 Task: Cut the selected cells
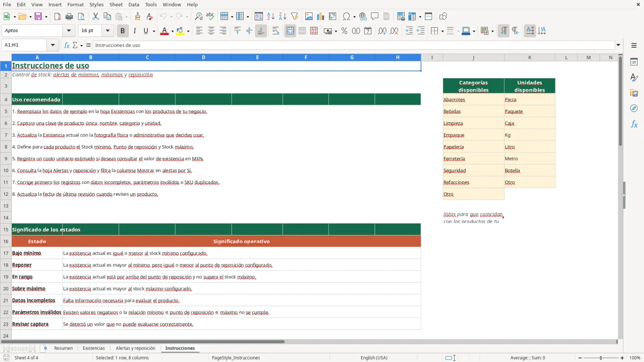[x=96, y=17]
